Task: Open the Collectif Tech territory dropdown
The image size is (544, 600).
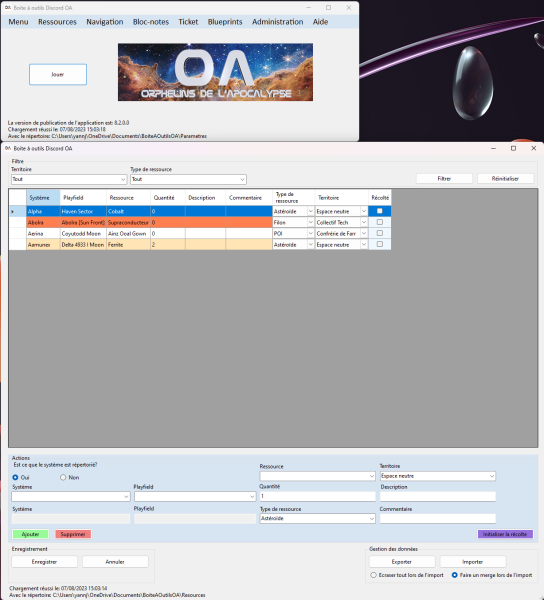Action: pyautogui.click(x=364, y=222)
